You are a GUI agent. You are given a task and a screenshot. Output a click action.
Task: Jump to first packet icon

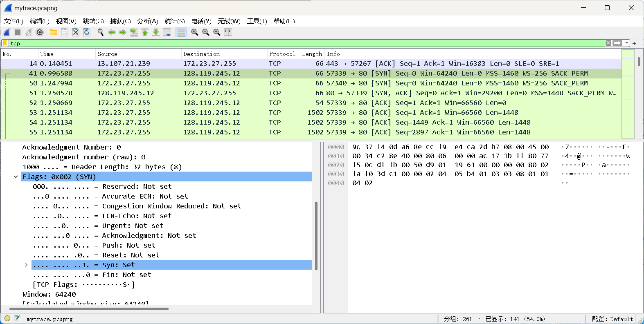click(145, 32)
